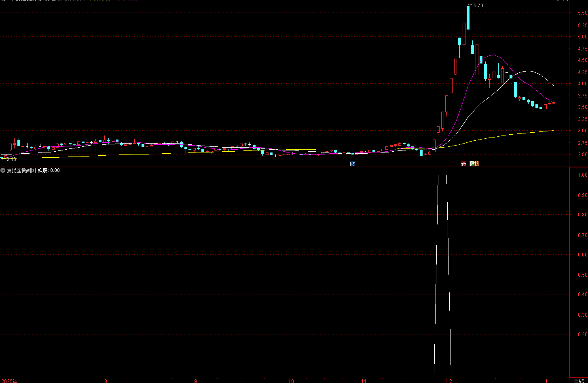Click the 5.70 high price label
This screenshot has height=383, width=588.
(x=478, y=6)
